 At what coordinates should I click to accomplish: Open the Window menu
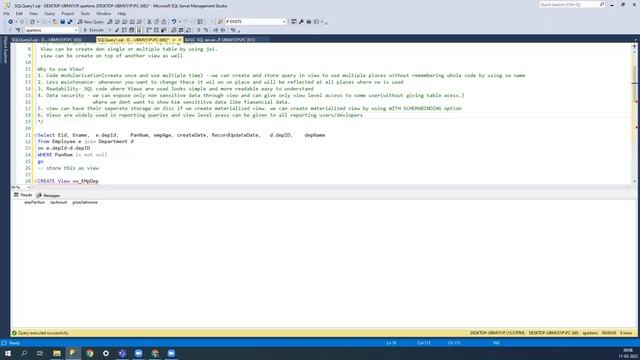tap(103, 13)
